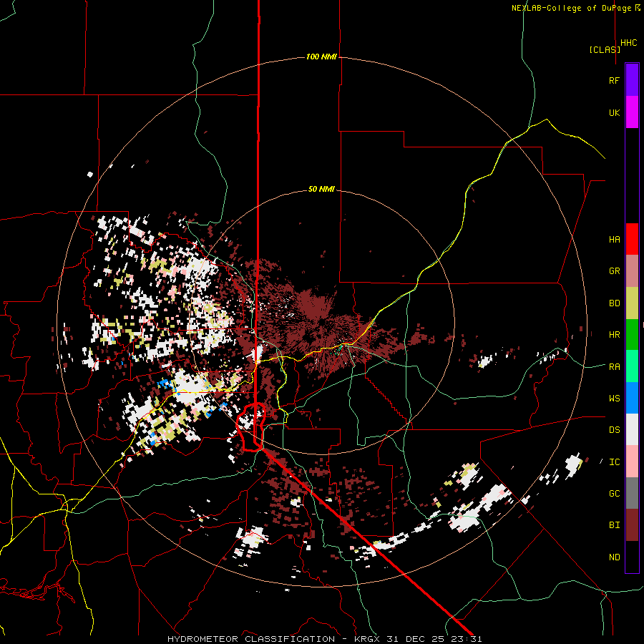Click the ND legend label

coord(615,557)
